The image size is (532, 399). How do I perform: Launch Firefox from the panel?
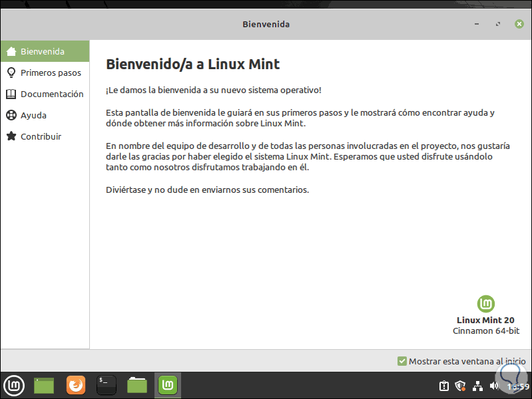[76, 386]
